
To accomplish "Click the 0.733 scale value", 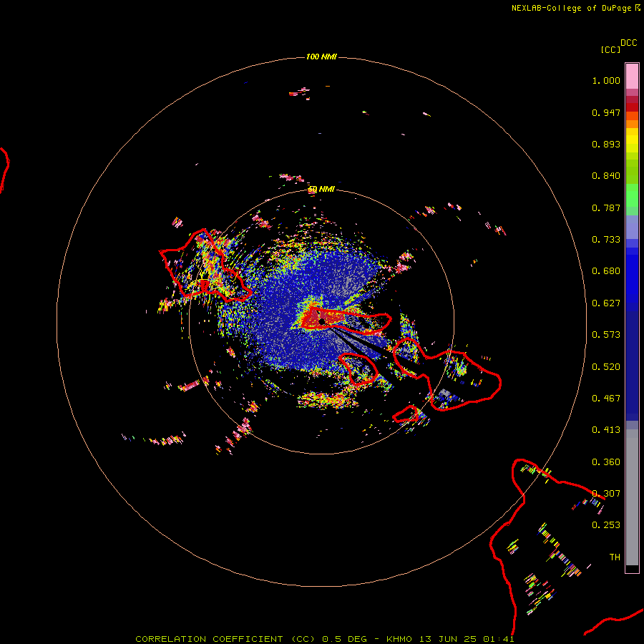I will tap(606, 240).
